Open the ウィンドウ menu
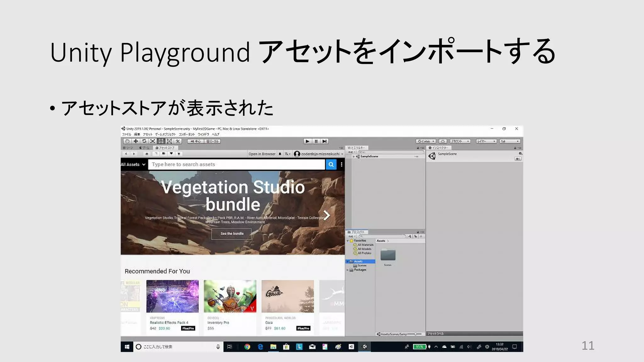Viewport: 644px width, 362px height. coord(203,134)
